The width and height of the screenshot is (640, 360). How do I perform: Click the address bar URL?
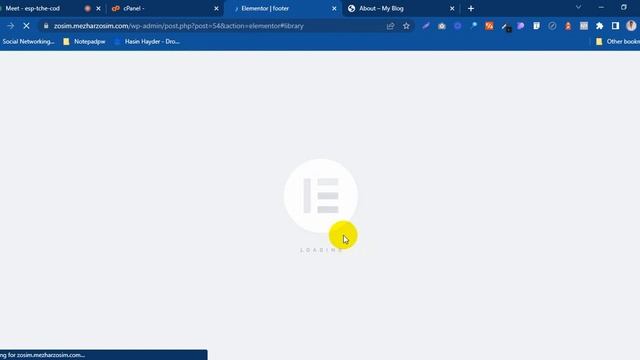tap(179, 26)
